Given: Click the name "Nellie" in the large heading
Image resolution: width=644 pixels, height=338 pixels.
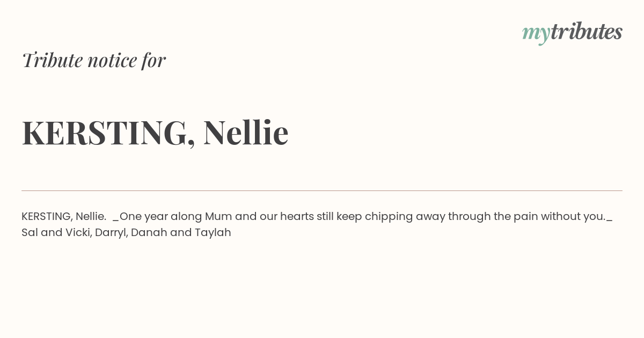Looking at the screenshot, I should click(x=246, y=132).
